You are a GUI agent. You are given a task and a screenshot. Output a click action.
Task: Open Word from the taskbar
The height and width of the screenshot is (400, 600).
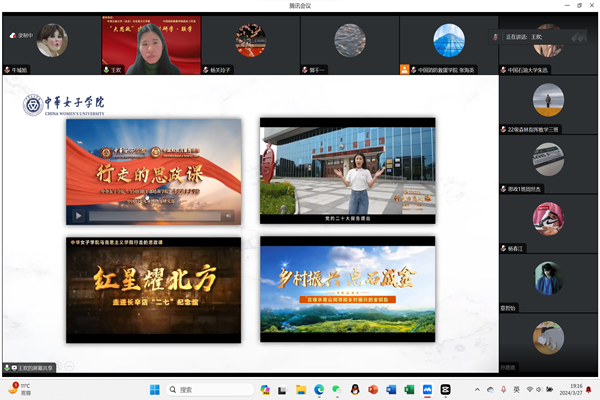pos(392,389)
